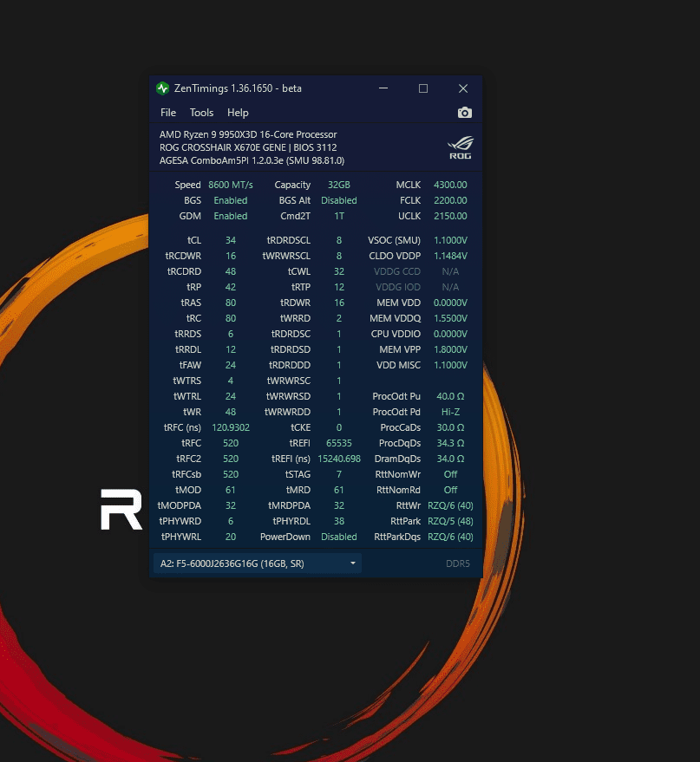This screenshot has height=762, width=700.
Task: Click the tFAW label
Action: [x=190, y=365]
